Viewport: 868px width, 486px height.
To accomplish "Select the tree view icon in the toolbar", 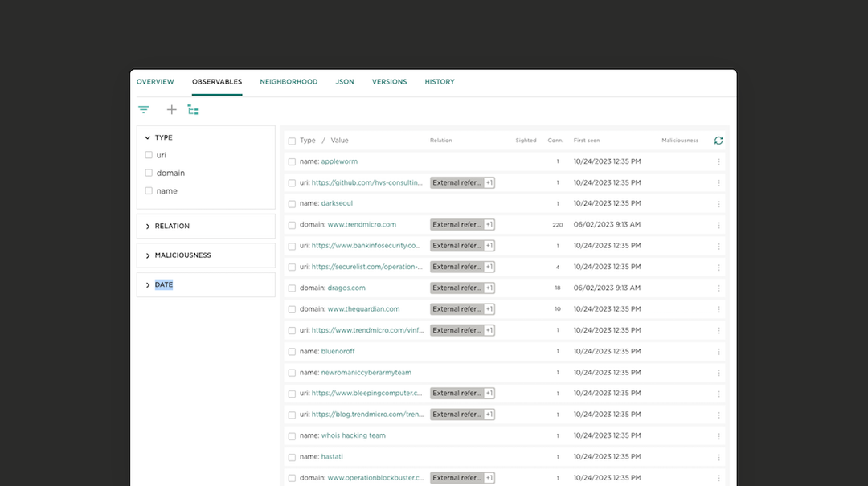I will click(x=193, y=109).
